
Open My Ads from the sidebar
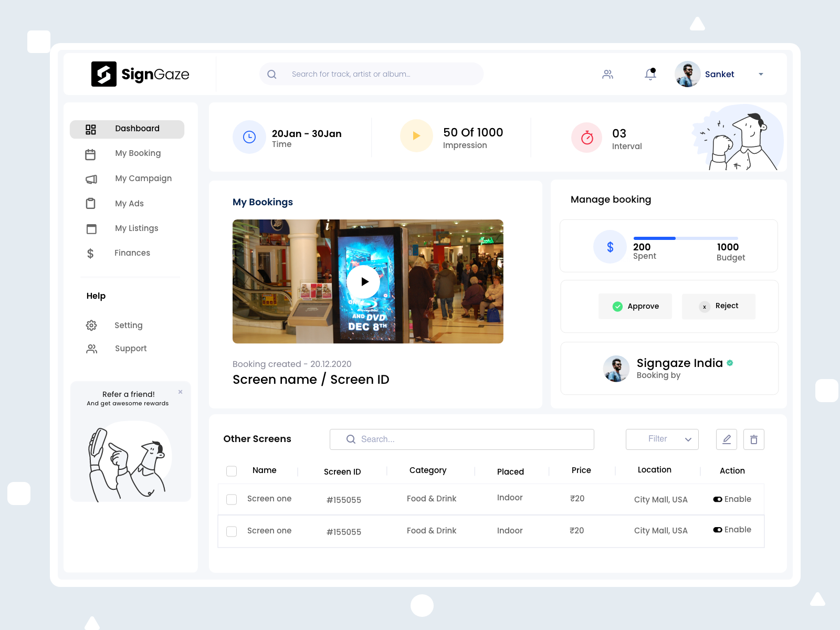[129, 203]
